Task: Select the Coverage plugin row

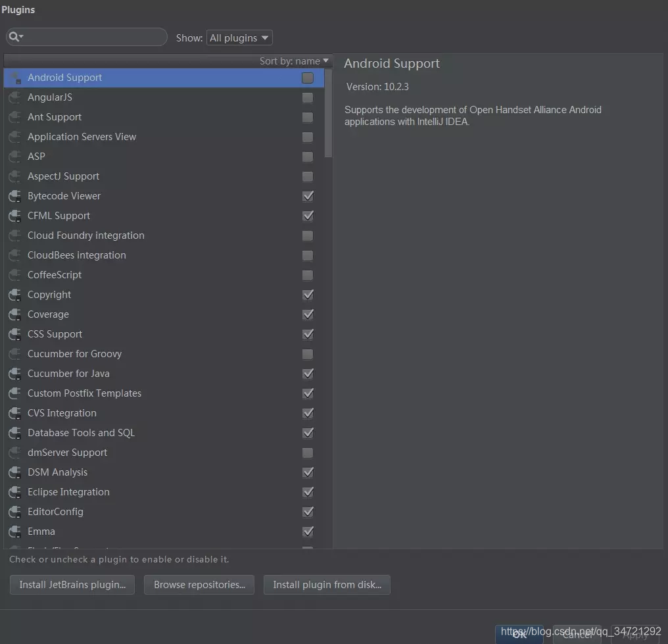Action: (164, 314)
